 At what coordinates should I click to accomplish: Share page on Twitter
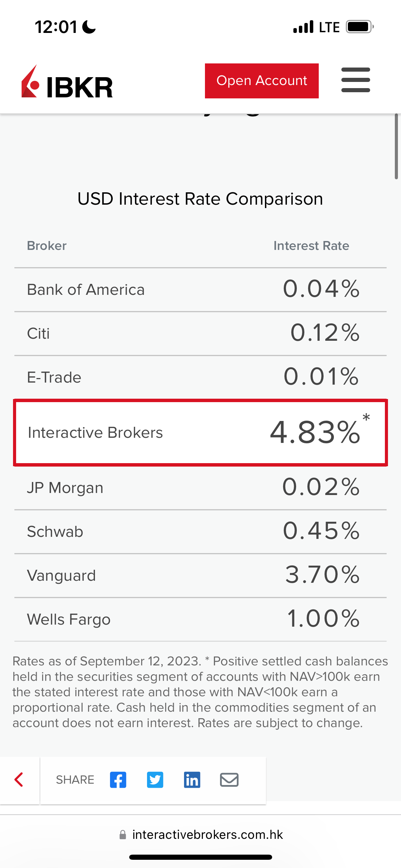(155, 780)
